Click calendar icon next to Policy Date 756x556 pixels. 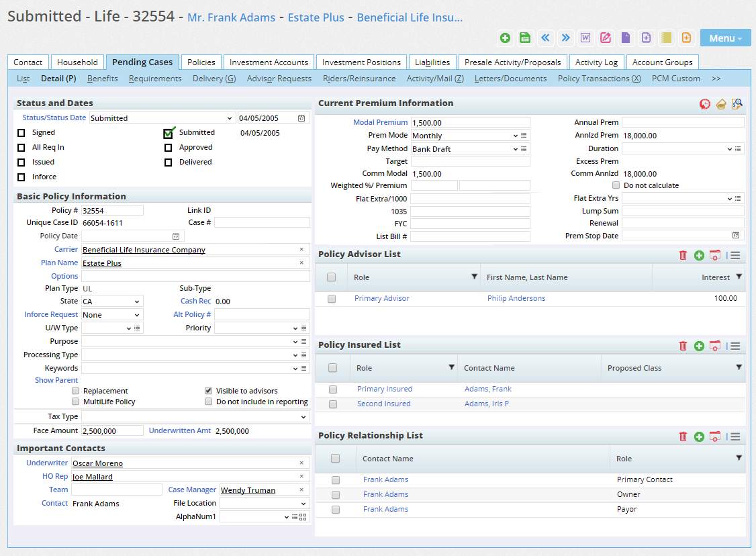[x=176, y=236]
